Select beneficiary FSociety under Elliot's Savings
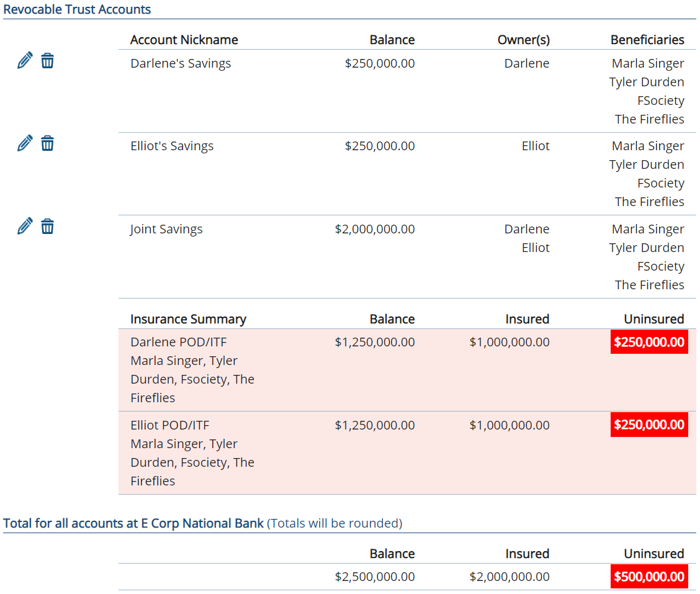 (x=660, y=182)
